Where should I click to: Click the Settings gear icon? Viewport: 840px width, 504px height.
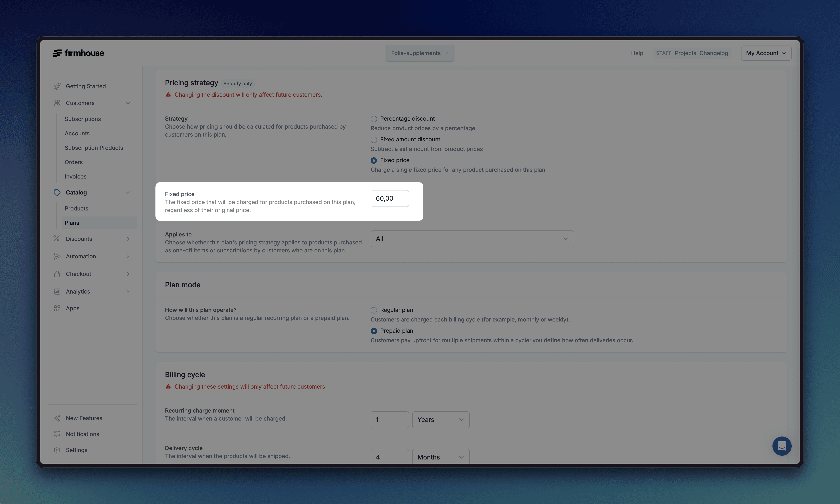[x=57, y=450]
